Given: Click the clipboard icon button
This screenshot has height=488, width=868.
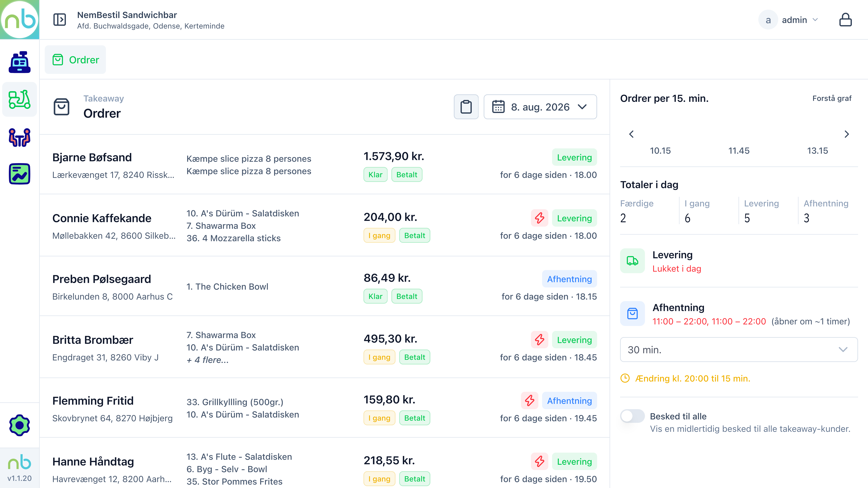Looking at the screenshot, I should [x=466, y=107].
